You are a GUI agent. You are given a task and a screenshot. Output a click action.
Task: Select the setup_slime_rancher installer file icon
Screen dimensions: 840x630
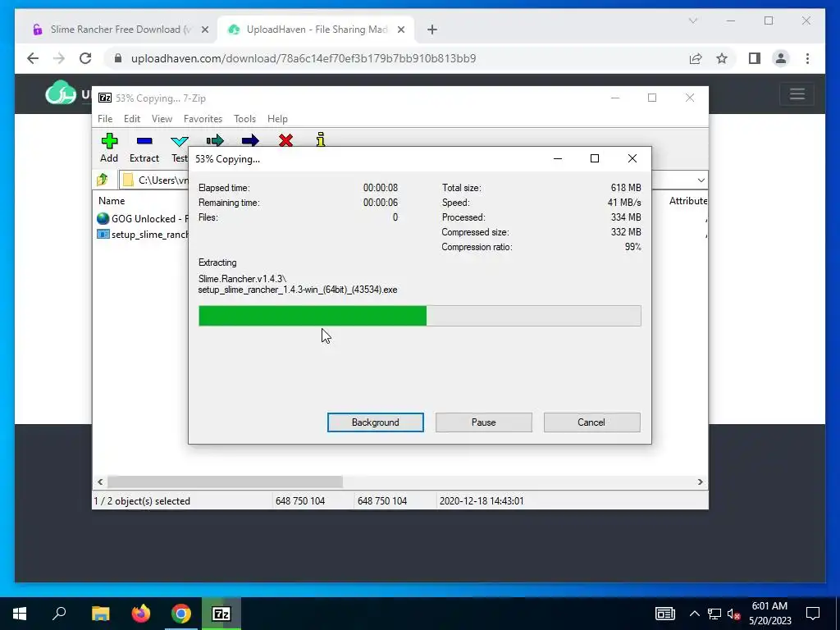tap(103, 234)
